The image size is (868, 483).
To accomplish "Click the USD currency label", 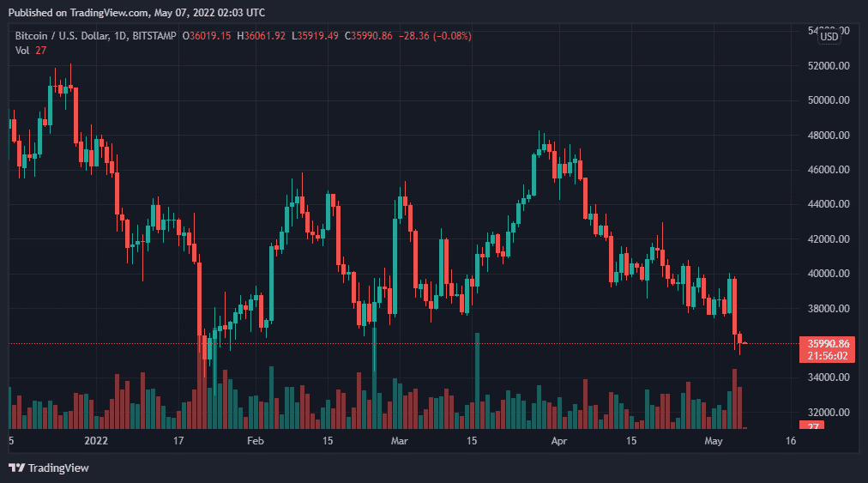I will tap(829, 37).
